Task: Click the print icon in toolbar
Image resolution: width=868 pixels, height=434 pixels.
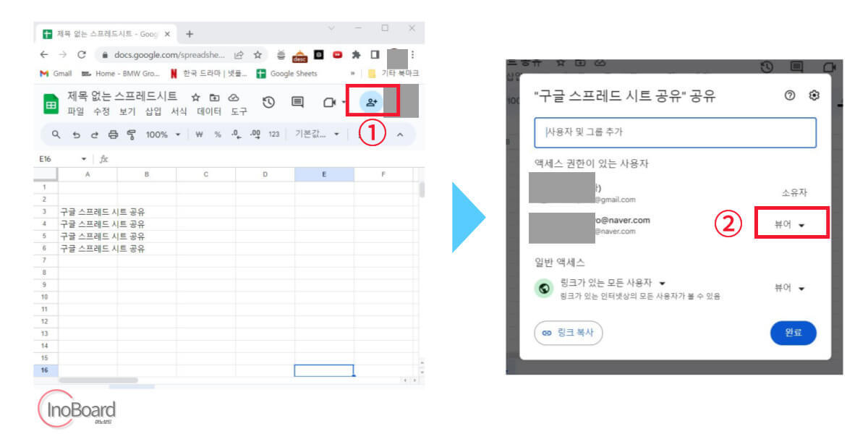Action: click(x=113, y=135)
